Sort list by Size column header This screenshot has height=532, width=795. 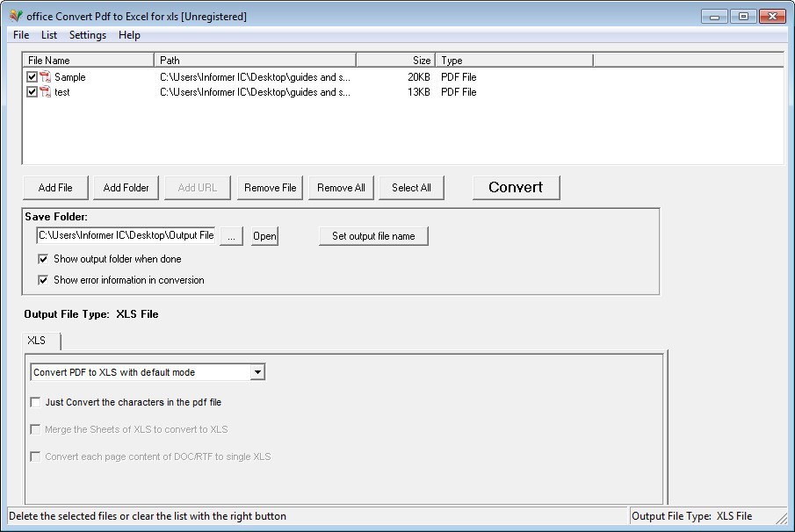[396, 61]
